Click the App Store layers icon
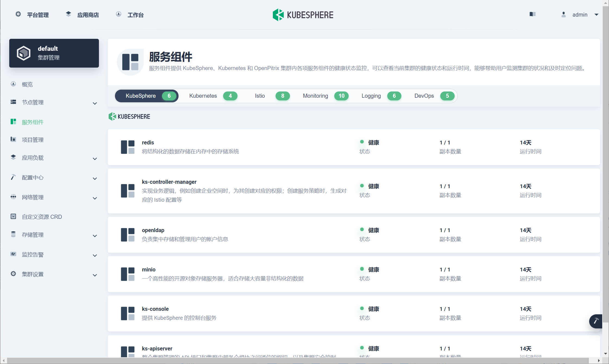 click(68, 14)
